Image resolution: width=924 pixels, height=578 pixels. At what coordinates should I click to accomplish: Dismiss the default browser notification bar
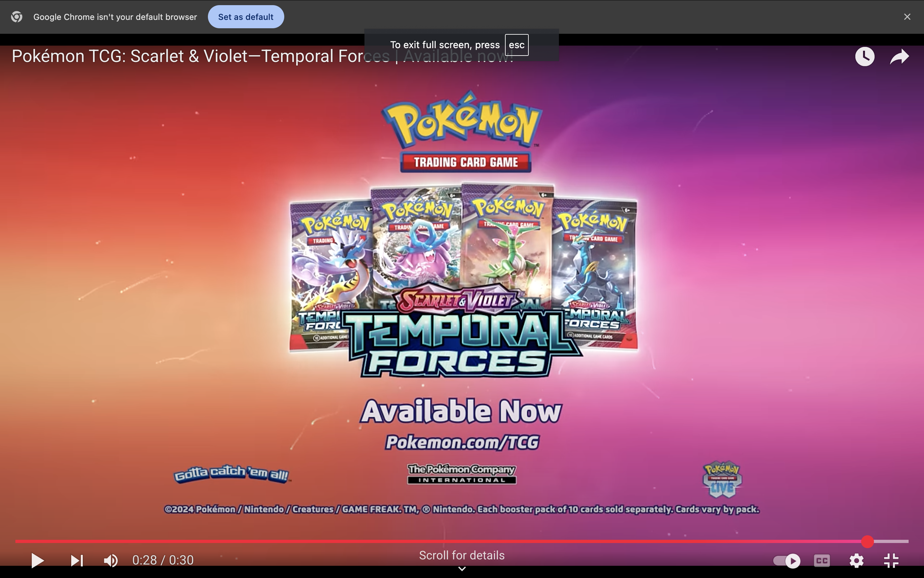[x=907, y=17]
